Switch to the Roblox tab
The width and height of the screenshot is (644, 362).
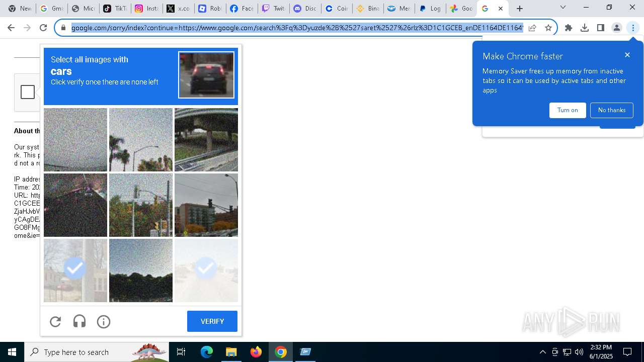210,9
